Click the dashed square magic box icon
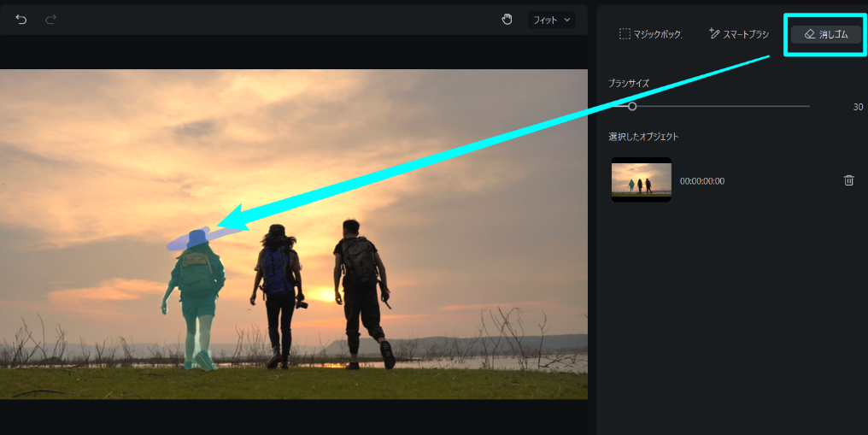Image resolution: width=868 pixels, height=435 pixels. (x=625, y=34)
